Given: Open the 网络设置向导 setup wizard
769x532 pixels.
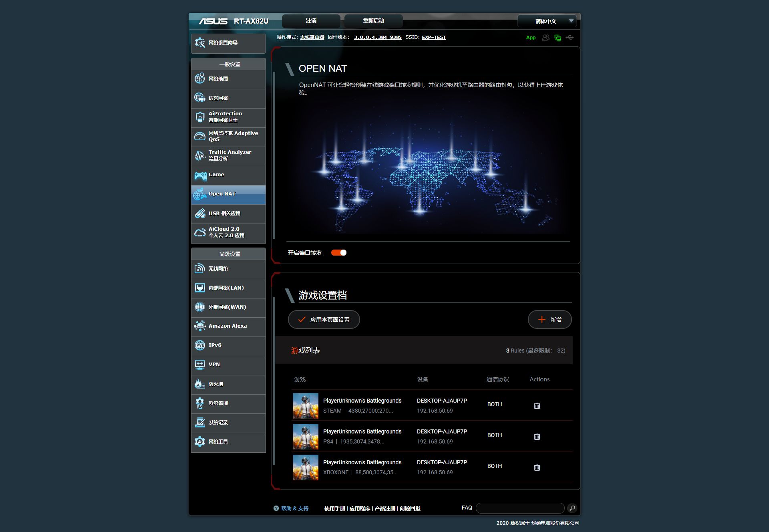Looking at the screenshot, I should pyautogui.click(x=228, y=43).
